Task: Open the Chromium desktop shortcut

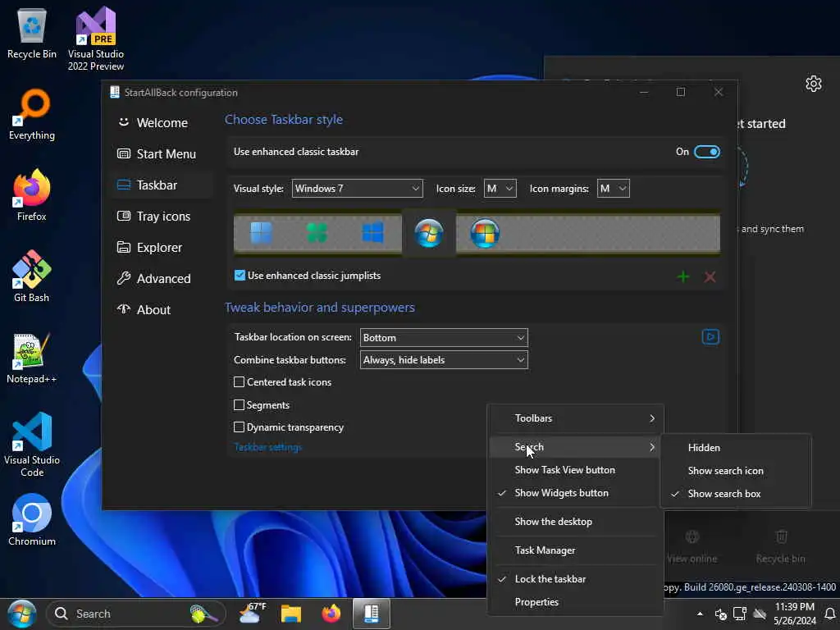Action: point(32,519)
